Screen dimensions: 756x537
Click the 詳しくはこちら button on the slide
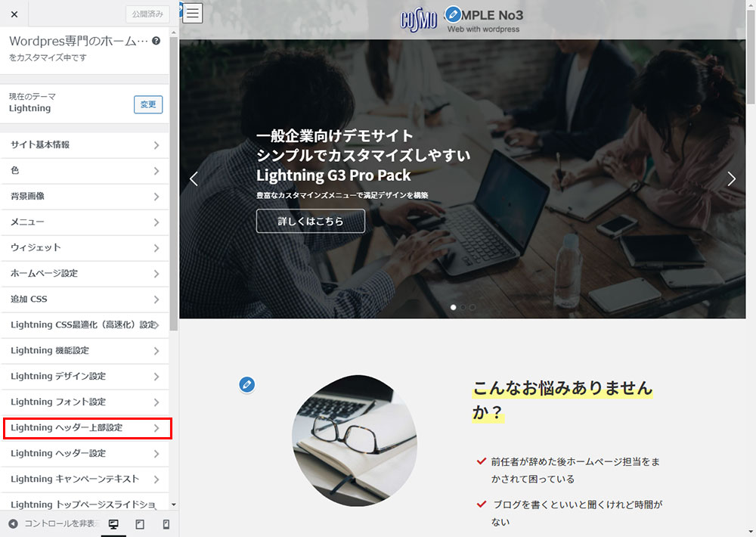pos(310,222)
